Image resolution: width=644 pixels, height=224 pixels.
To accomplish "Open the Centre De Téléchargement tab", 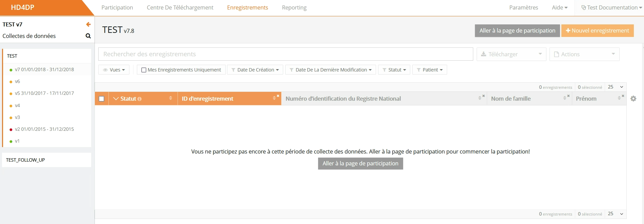I will tap(180, 7).
